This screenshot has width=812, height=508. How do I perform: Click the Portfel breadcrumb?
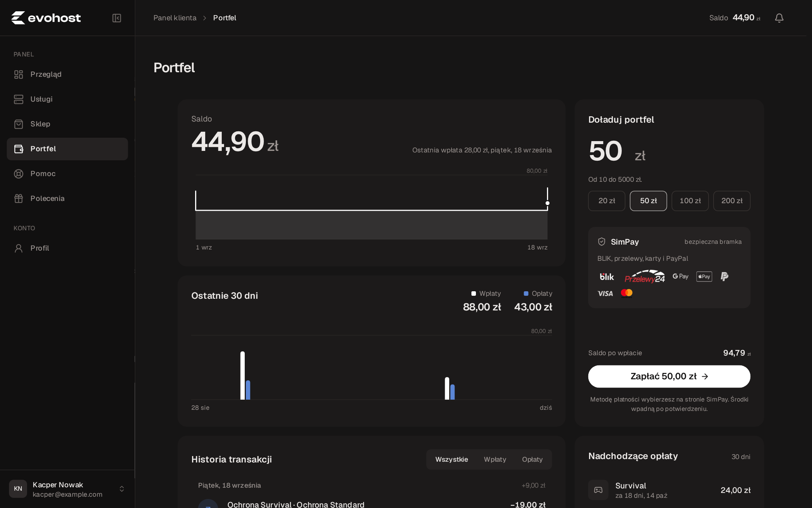(224, 18)
